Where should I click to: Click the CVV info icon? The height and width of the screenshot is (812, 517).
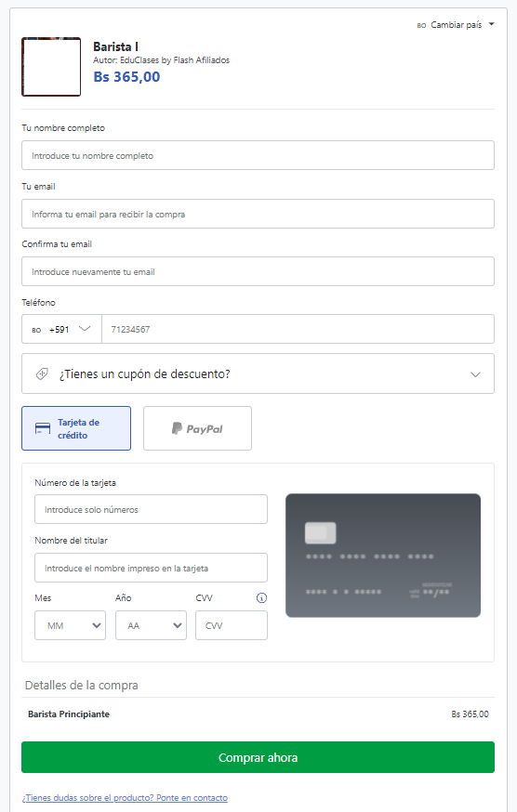262,597
